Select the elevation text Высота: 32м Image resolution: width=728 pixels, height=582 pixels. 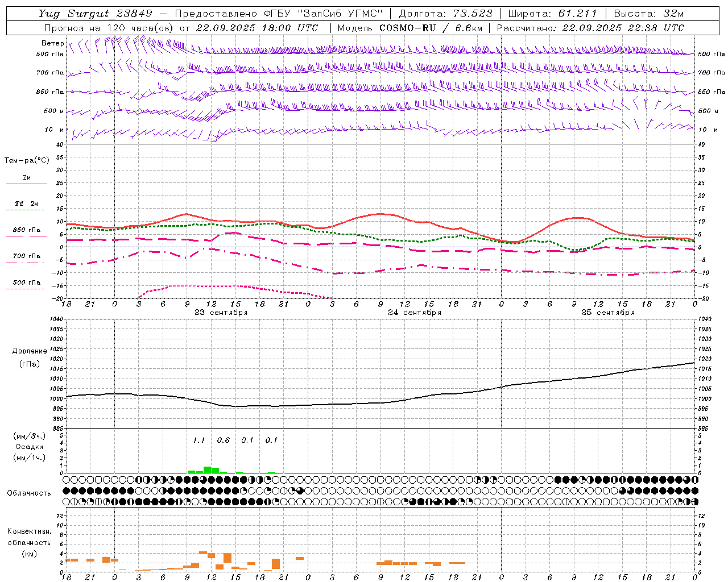[x=648, y=14]
